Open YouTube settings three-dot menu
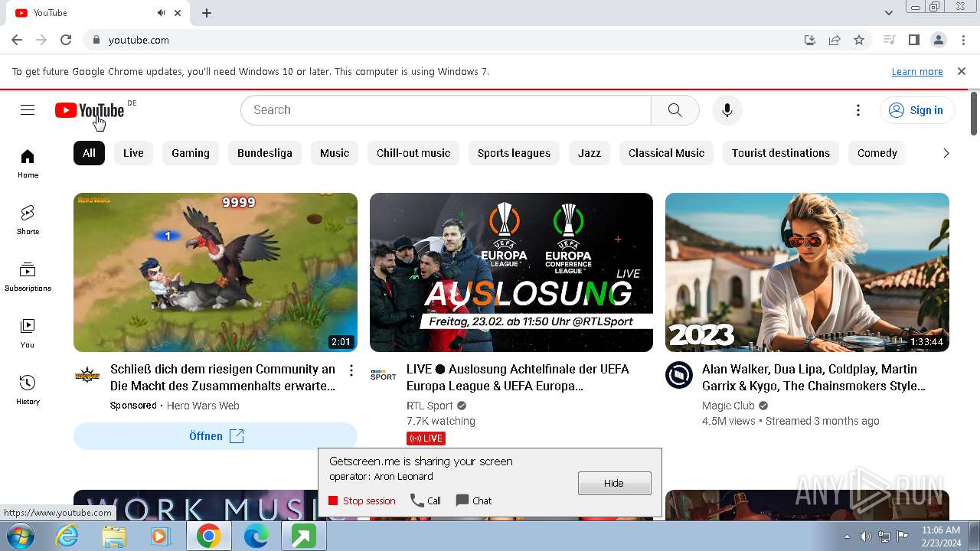This screenshot has height=551, width=980. click(858, 110)
